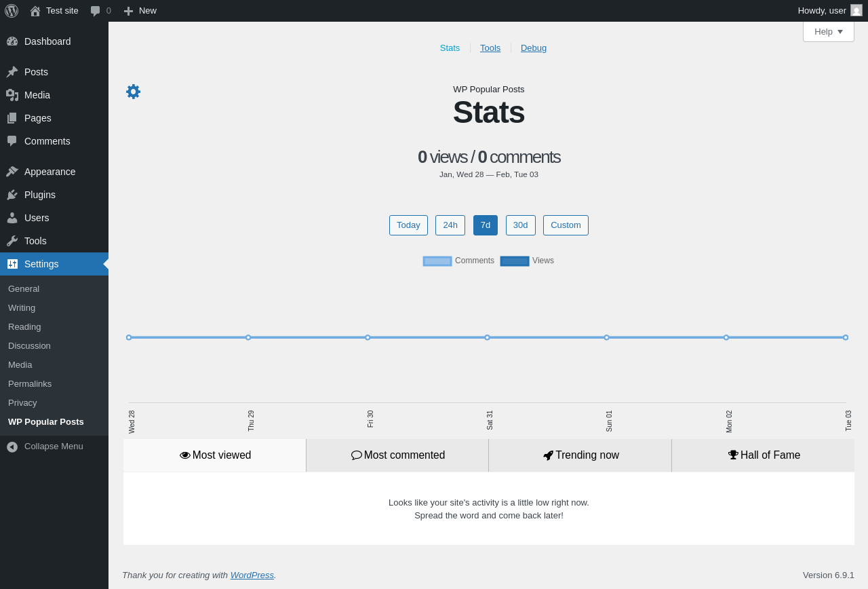This screenshot has width=868, height=589.
Task: Click the WordPress logo icon
Action: tap(12, 11)
